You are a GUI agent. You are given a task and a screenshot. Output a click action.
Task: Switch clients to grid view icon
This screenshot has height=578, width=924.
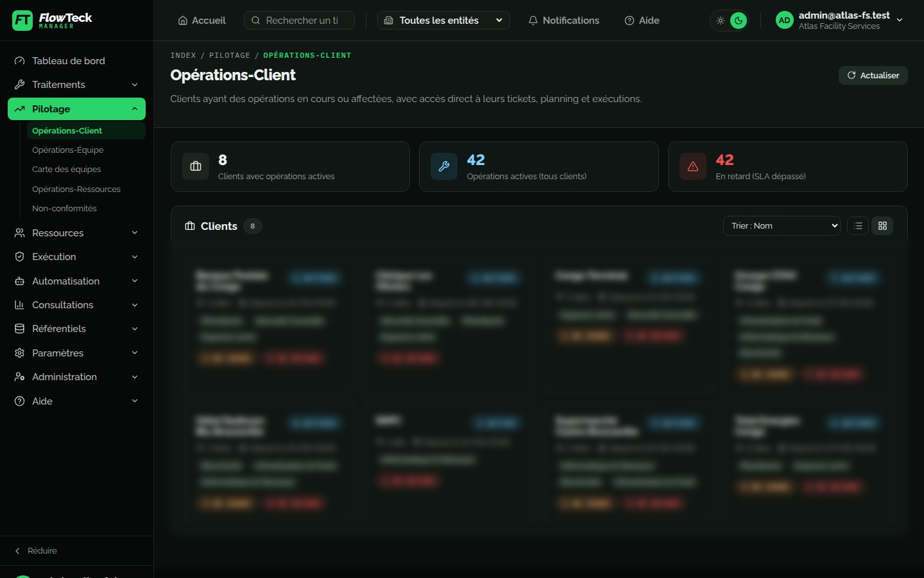[882, 226]
